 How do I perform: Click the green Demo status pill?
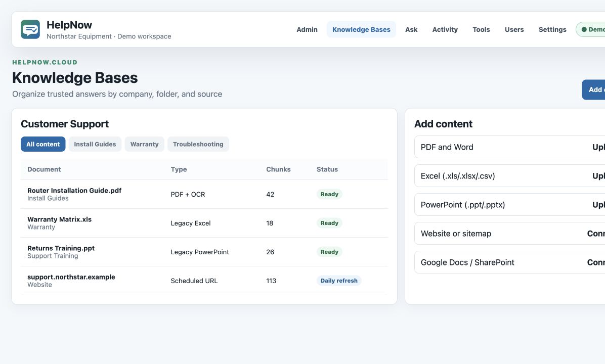point(591,29)
